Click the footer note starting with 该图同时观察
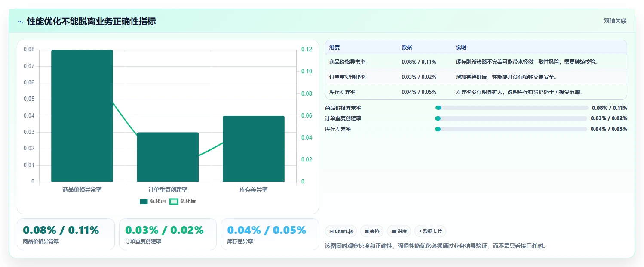This screenshot has height=267, width=644. point(435,246)
